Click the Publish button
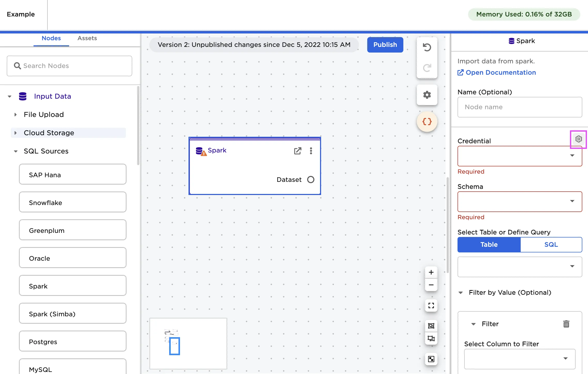 385,45
